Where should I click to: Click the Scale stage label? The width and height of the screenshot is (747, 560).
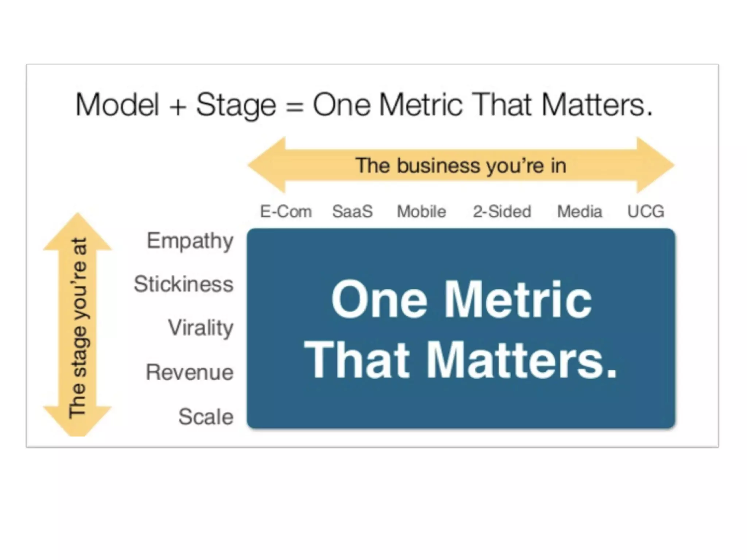[x=206, y=417]
